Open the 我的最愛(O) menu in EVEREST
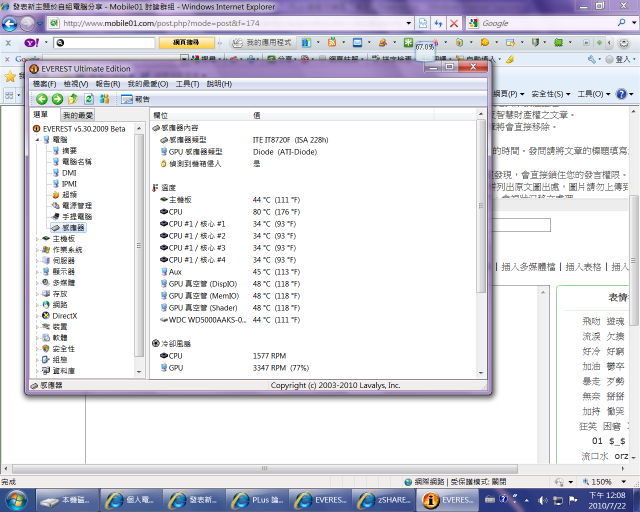640x512 pixels. (x=148, y=84)
